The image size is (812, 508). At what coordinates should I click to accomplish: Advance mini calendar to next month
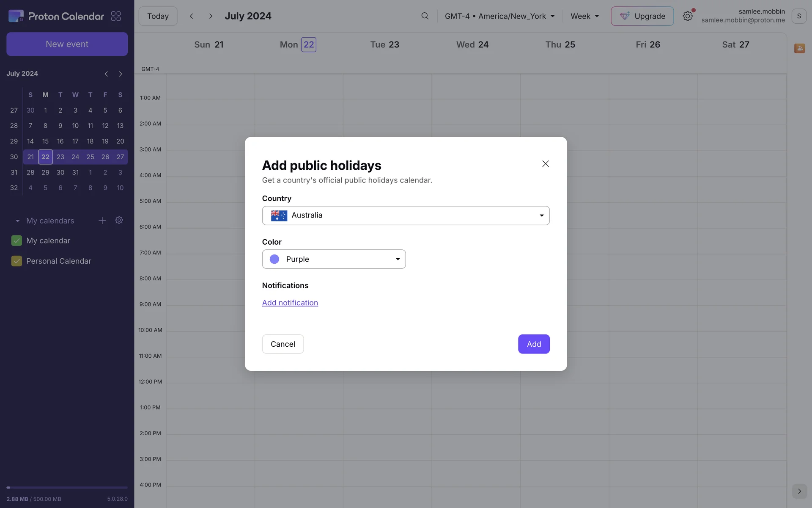coord(121,74)
